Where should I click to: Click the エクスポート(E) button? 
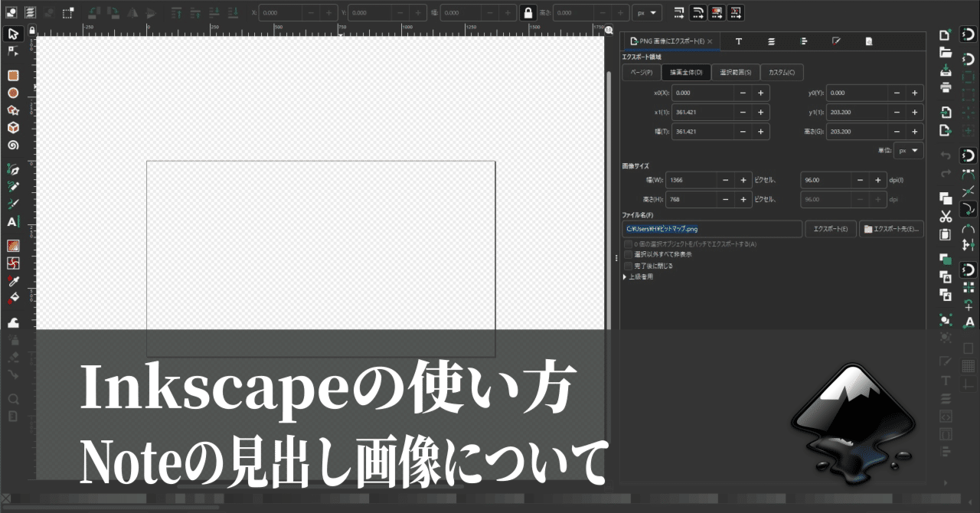click(x=830, y=228)
